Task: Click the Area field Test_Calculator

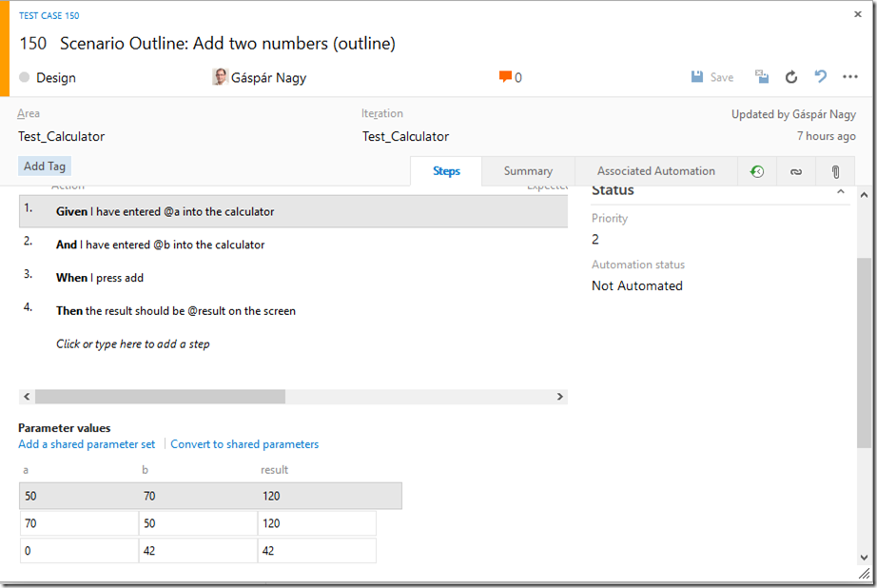Action: [62, 136]
